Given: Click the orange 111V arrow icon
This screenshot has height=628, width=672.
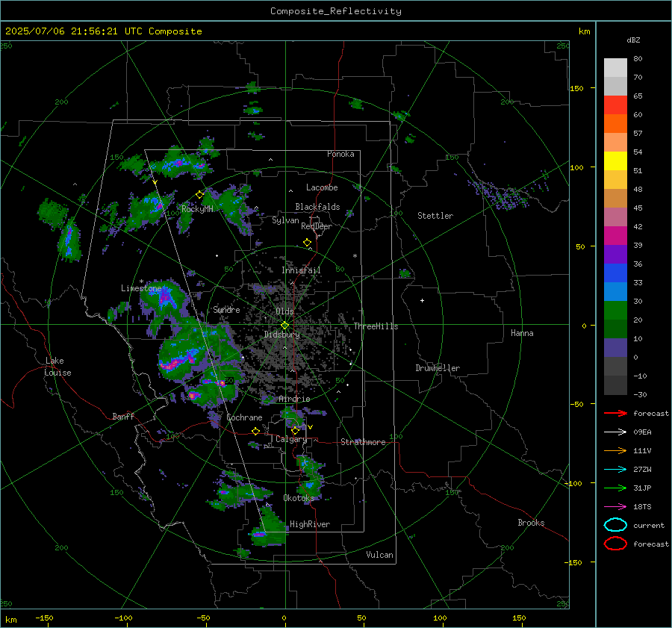Looking at the screenshot, I should pos(615,450).
